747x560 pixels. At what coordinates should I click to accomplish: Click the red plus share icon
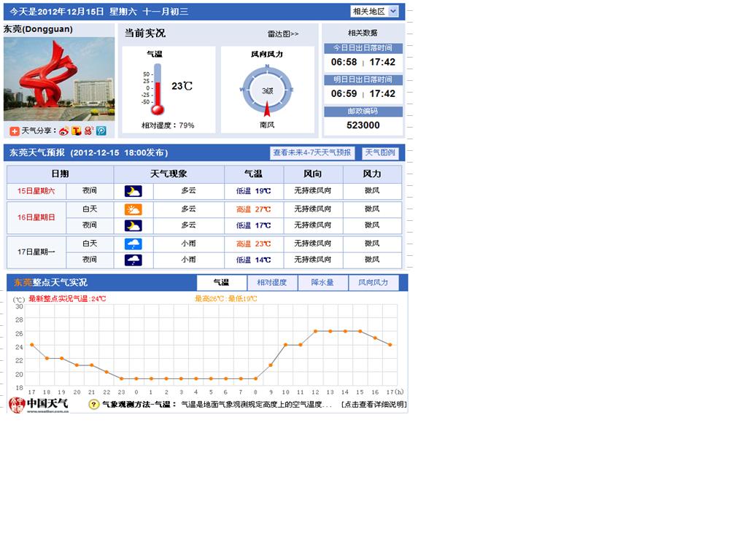click(x=15, y=131)
